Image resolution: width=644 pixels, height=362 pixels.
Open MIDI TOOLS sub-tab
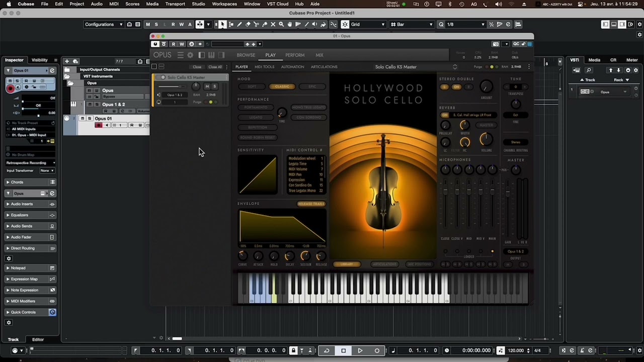pyautogui.click(x=264, y=67)
